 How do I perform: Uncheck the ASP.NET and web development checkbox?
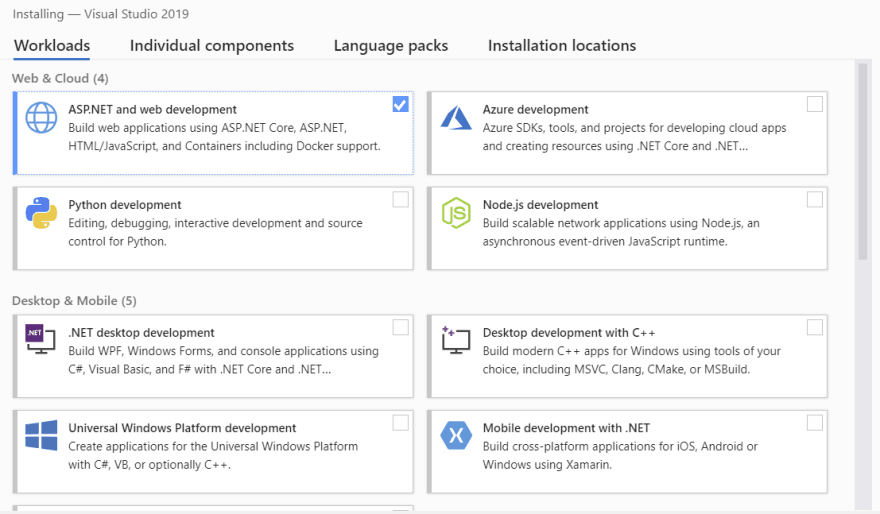(400, 104)
